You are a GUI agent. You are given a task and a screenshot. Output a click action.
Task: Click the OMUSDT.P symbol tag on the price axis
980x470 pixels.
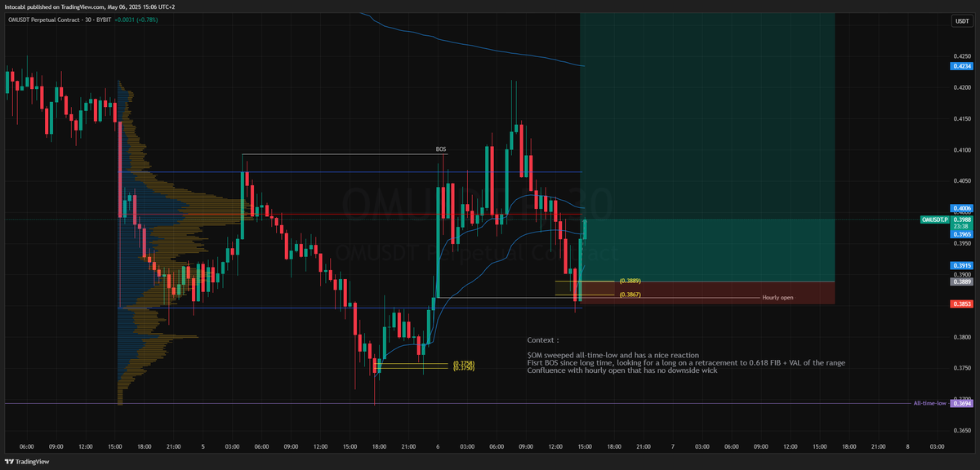(x=933, y=219)
